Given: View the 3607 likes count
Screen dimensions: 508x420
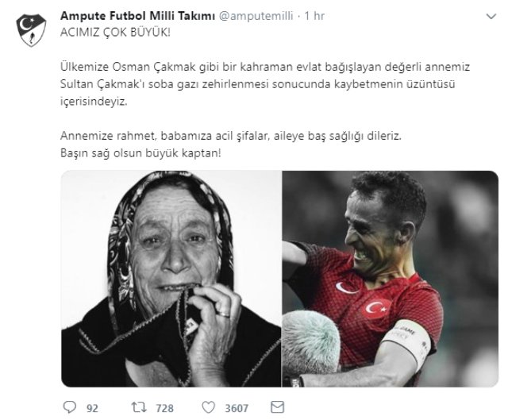Looking at the screenshot, I should point(237,408).
